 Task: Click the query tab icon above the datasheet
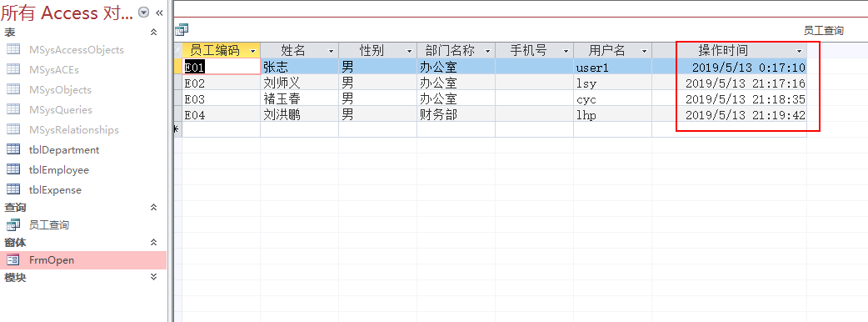click(x=182, y=30)
